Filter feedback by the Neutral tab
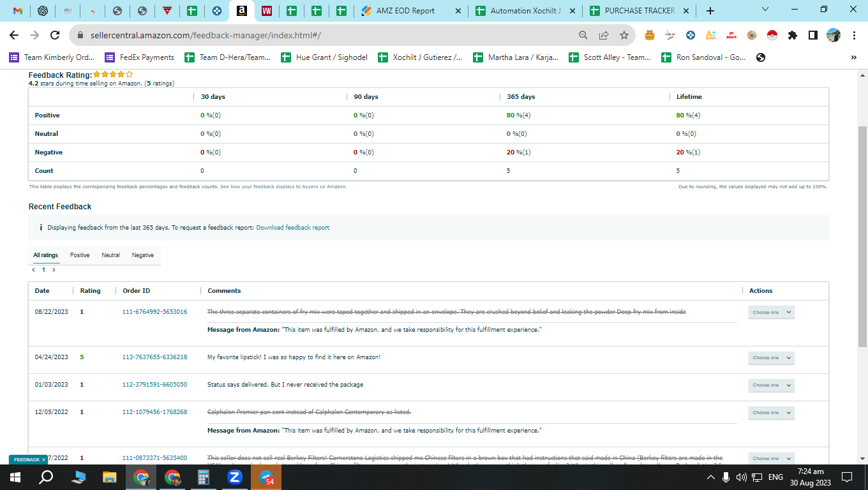The height and width of the screenshot is (490, 868). pos(110,255)
